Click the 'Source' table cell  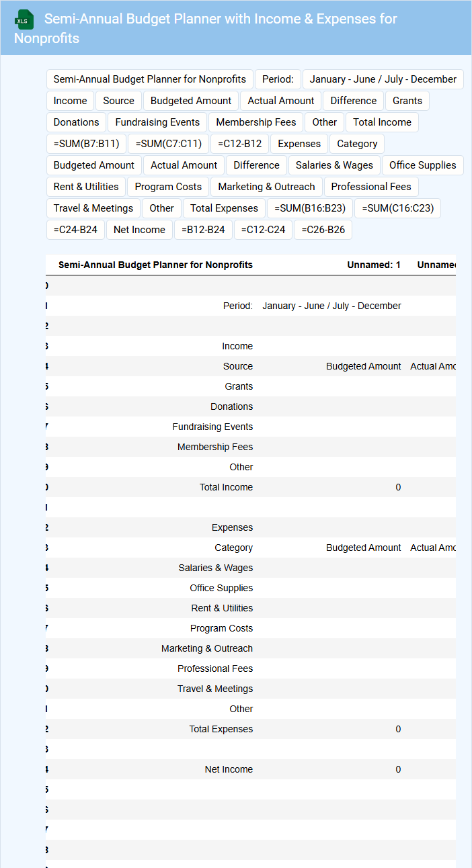(238, 366)
